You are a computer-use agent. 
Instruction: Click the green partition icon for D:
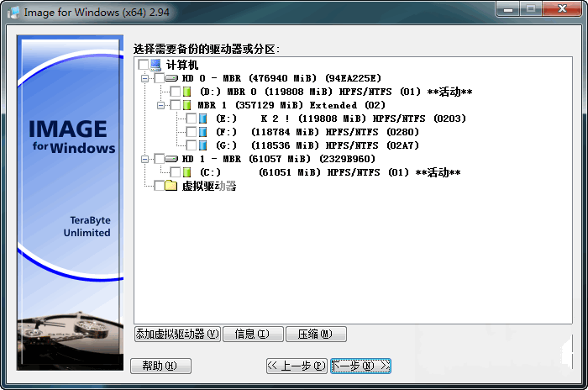[x=186, y=92]
